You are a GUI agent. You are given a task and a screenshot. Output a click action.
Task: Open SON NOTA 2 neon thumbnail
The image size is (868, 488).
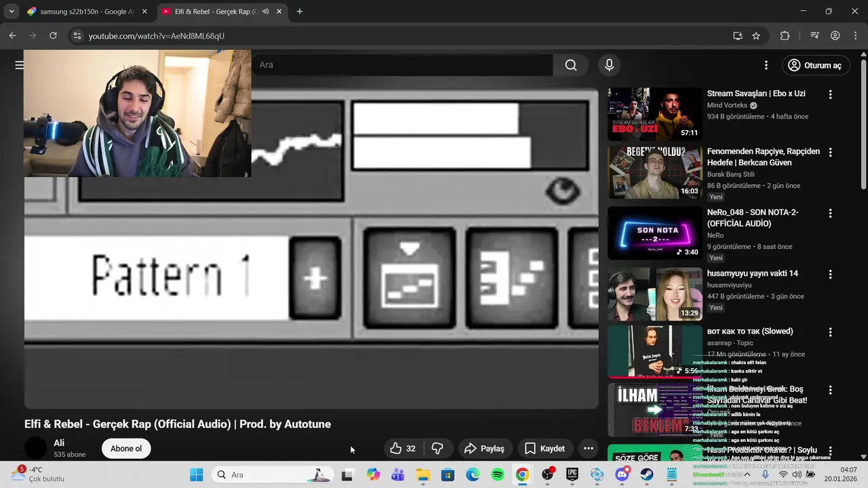coord(655,232)
